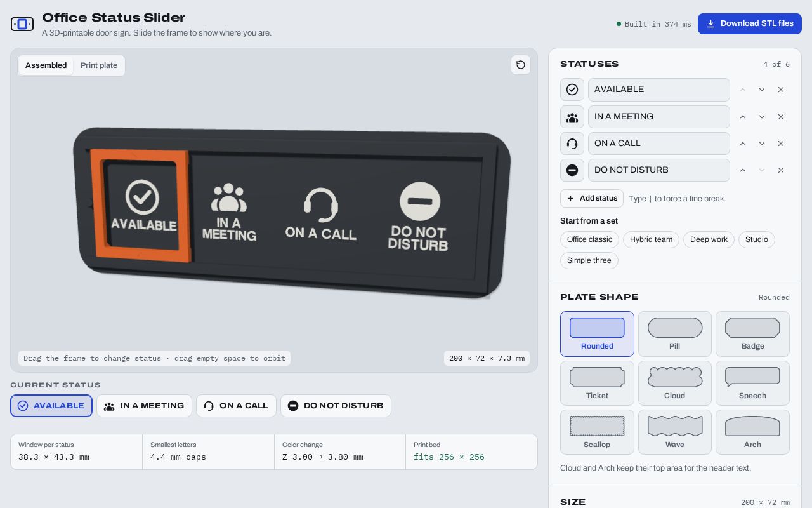
Task: Click the reset view icon in 3D preview
Action: coord(521,65)
